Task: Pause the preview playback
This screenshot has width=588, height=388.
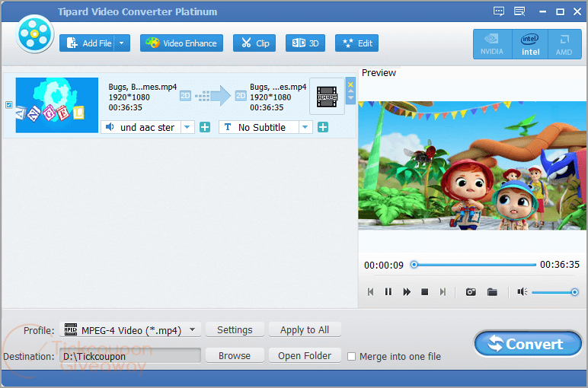Action: [x=388, y=291]
